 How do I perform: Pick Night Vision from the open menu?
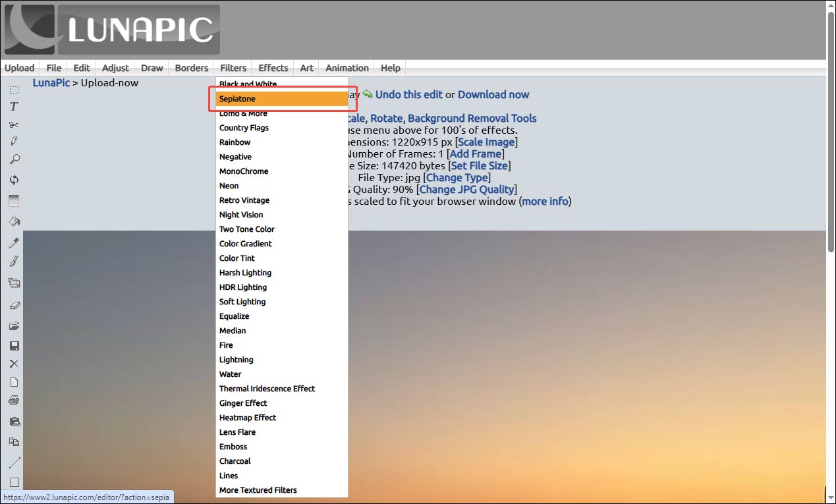(241, 214)
